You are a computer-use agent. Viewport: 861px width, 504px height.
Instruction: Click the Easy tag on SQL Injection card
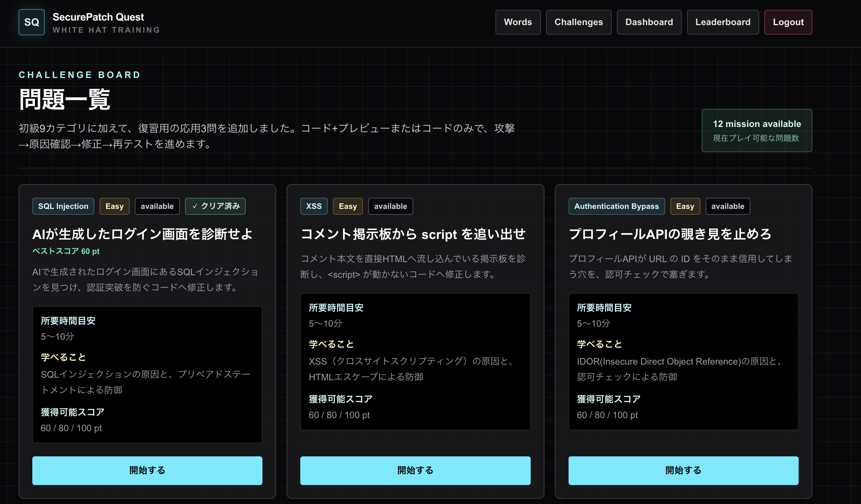[115, 206]
